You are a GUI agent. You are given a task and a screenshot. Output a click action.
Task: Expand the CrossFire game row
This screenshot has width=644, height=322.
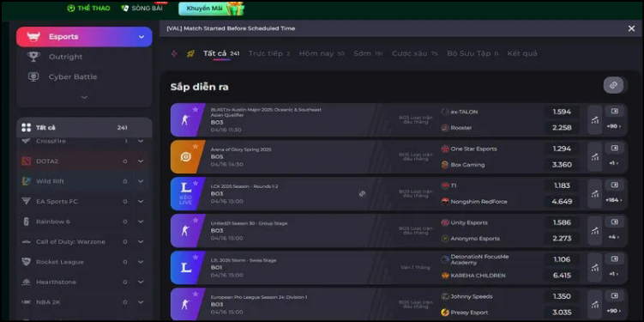pyautogui.click(x=141, y=141)
